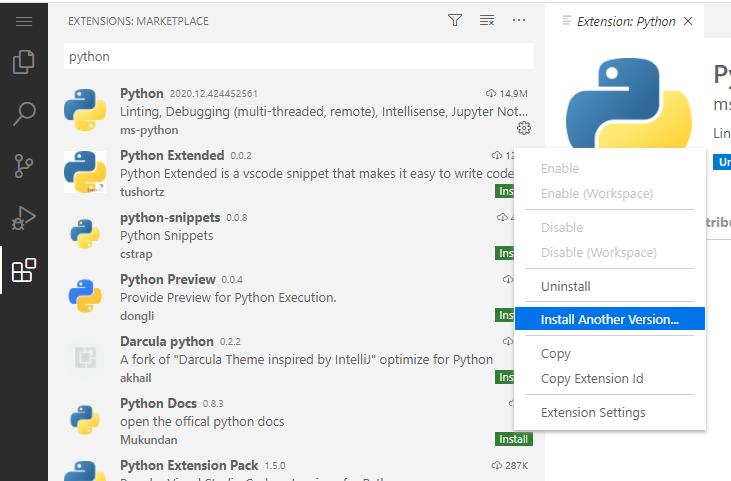Open the Source Control view
Image resolution: width=731 pixels, height=481 pixels.
24,165
